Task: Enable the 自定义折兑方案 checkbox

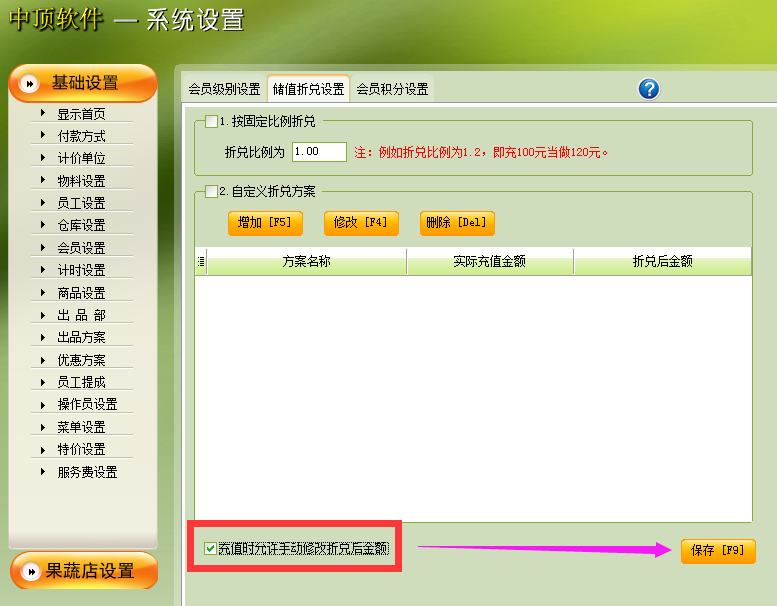Action: point(212,191)
